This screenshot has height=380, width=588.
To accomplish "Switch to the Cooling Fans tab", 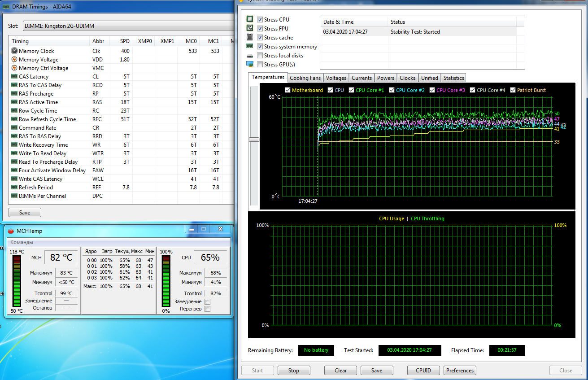I will coord(305,78).
